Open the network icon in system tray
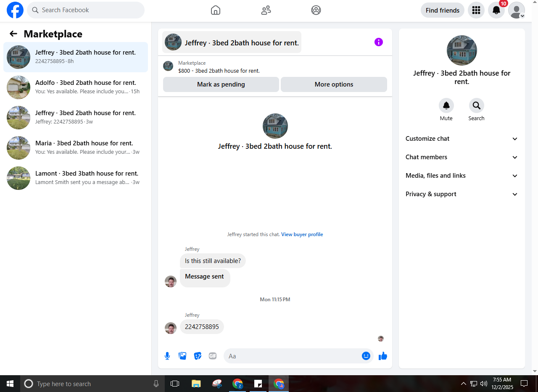The image size is (538, 392). [x=474, y=384]
